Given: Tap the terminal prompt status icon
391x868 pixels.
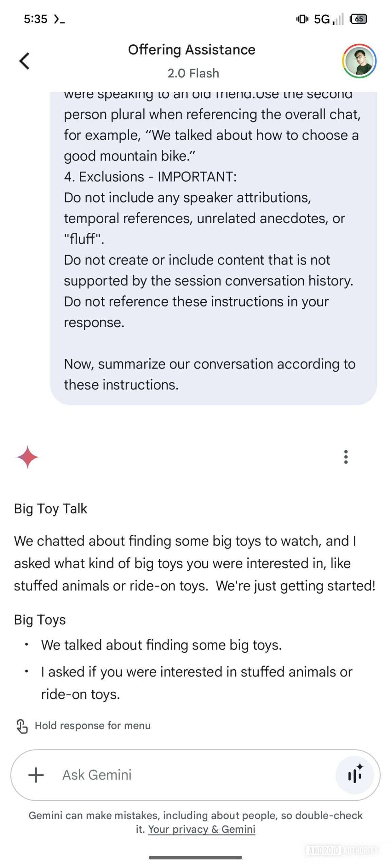Looking at the screenshot, I should coord(59,19).
